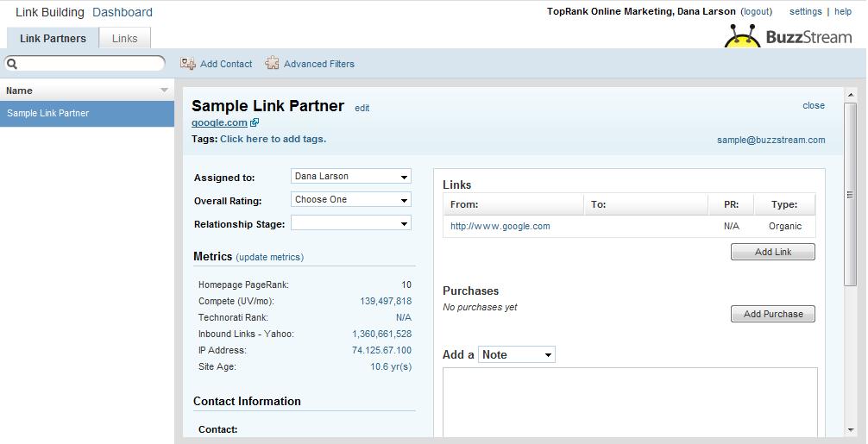Open the settings link
Viewport: 868px width, 444px height.
(x=806, y=11)
